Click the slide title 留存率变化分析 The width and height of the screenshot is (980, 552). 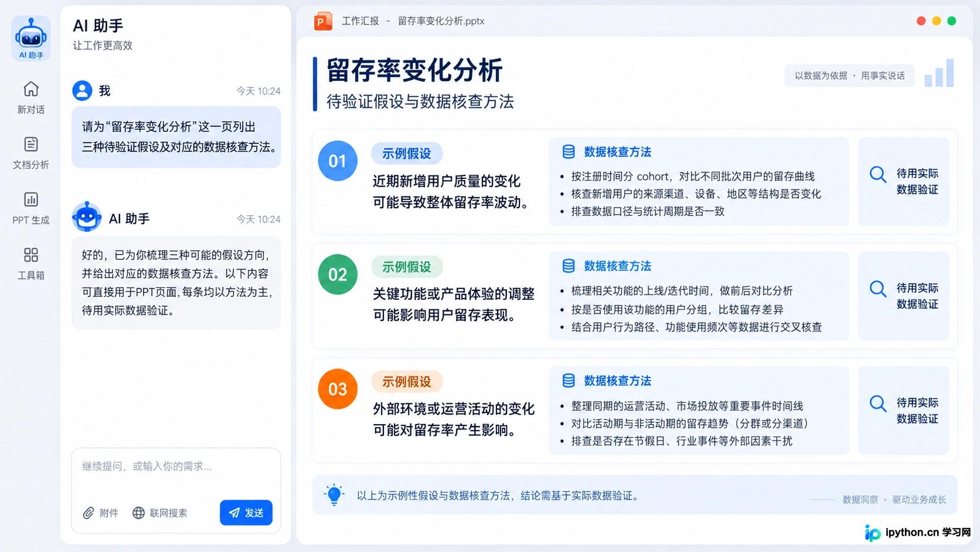[x=414, y=70]
